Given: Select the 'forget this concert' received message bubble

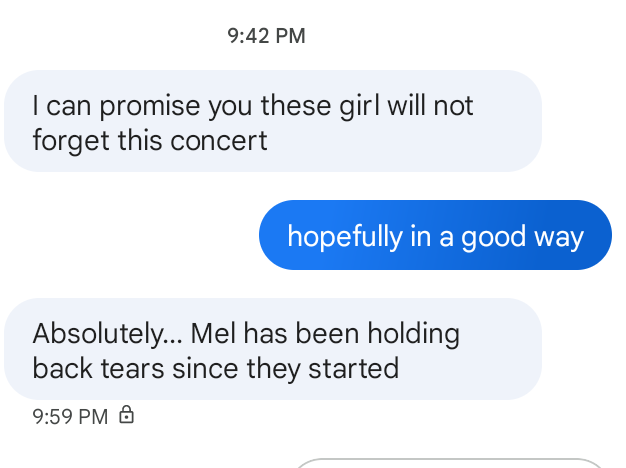Looking at the screenshot, I should (x=273, y=121).
